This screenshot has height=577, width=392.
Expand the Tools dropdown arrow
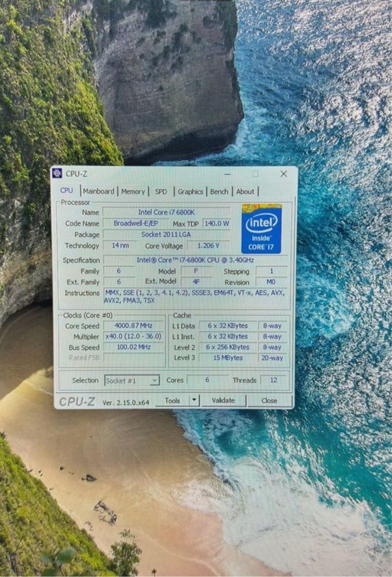(194, 400)
